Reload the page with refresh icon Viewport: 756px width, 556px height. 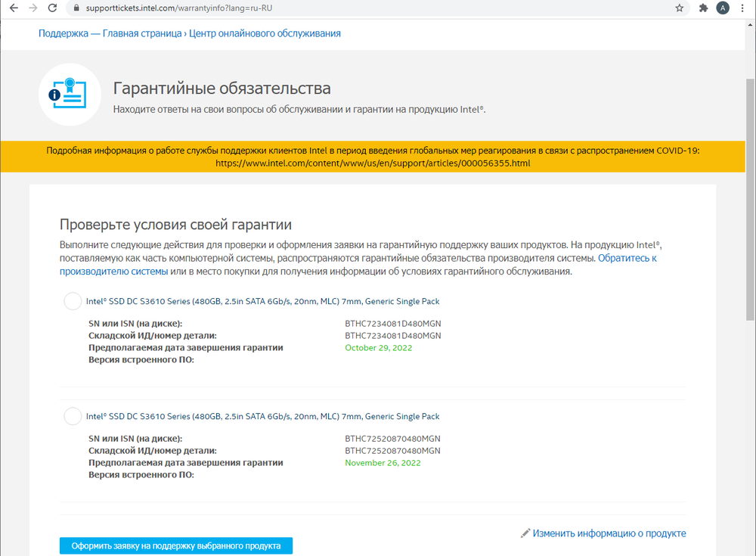tap(52, 8)
